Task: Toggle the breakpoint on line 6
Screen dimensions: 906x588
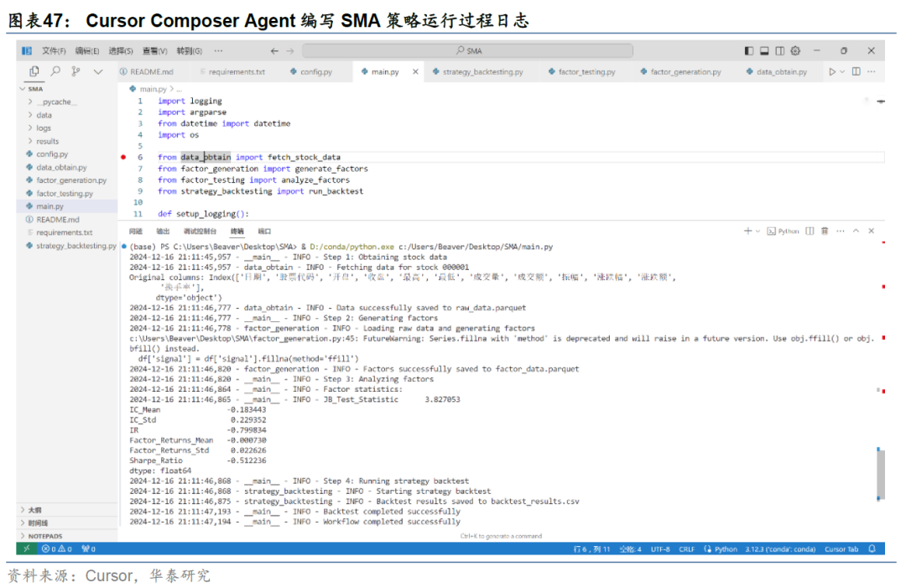Action: [x=123, y=157]
